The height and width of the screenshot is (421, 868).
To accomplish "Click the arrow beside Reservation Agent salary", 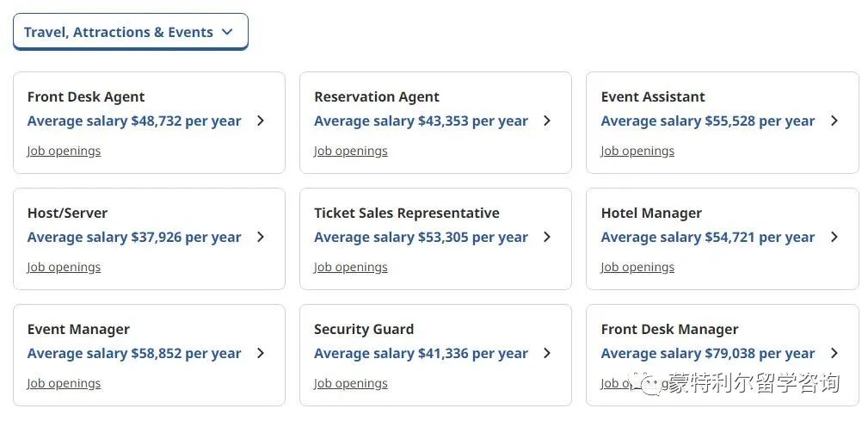I will coord(547,121).
